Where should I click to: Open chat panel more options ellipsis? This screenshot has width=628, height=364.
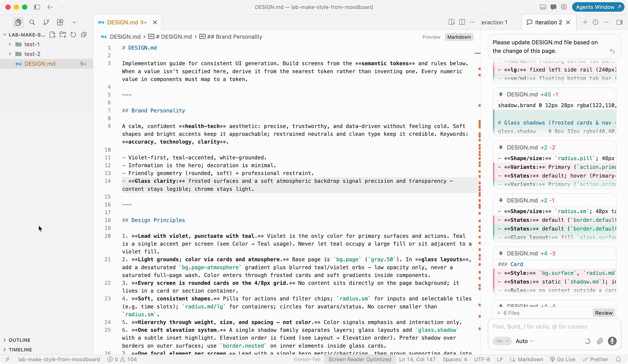pos(606,22)
